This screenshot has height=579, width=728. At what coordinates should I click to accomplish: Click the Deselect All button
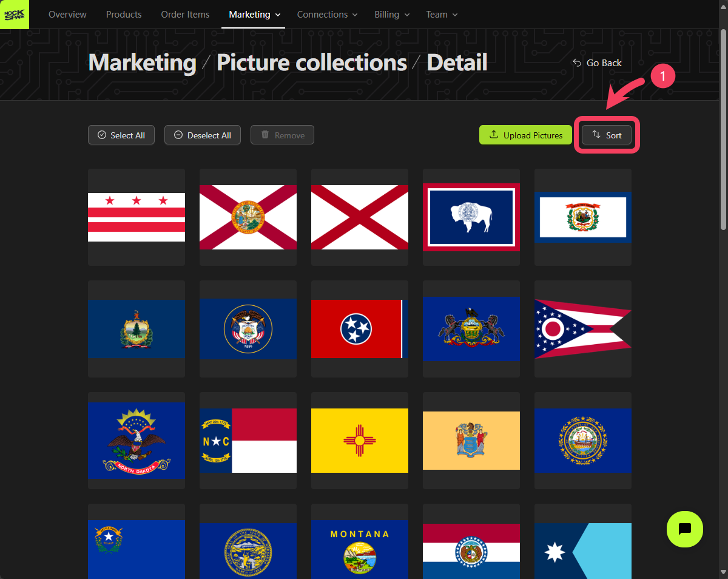click(x=203, y=135)
